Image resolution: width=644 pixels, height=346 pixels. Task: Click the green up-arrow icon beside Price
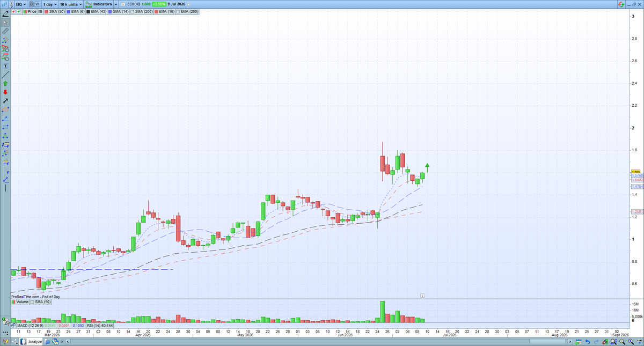(19, 11)
